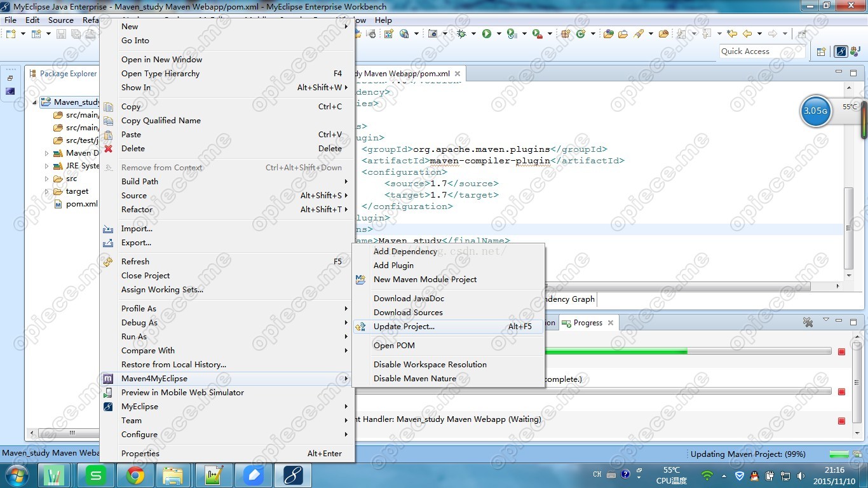868x488 pixels.
Task: Click status bar green progress indicator
Action: pos(839,454)
